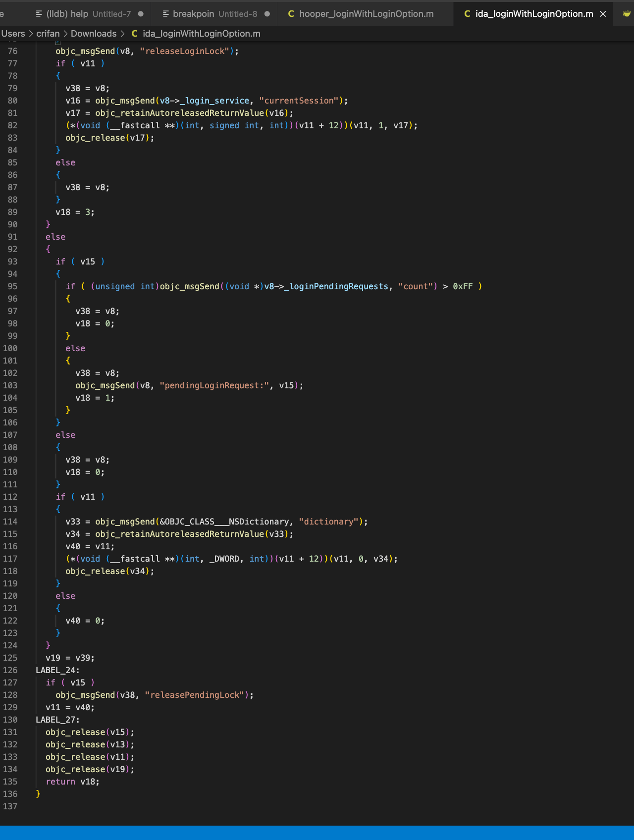The height and width of the screenshot is (840, 634).
Task: Click the "return v18;" statement
Action: (x=72, y=782)
